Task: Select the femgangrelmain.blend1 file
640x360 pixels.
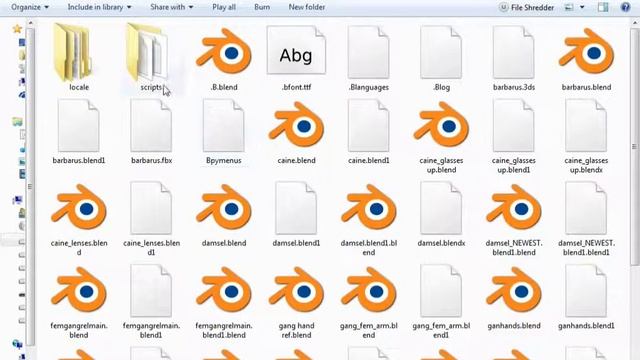Action: tap(151, 302)
